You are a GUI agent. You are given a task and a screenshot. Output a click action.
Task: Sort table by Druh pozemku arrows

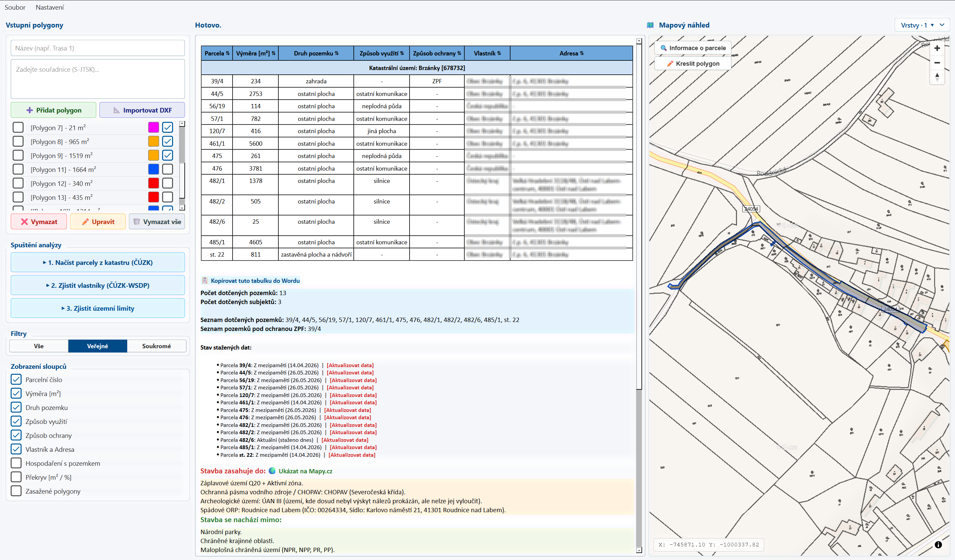(336, 53)
